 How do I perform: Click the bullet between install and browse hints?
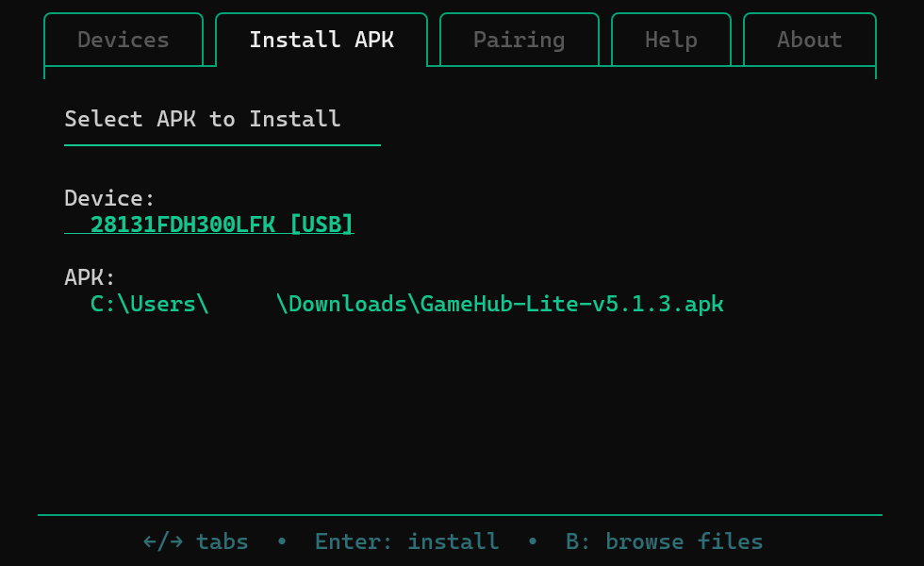(x=533, y=541)
